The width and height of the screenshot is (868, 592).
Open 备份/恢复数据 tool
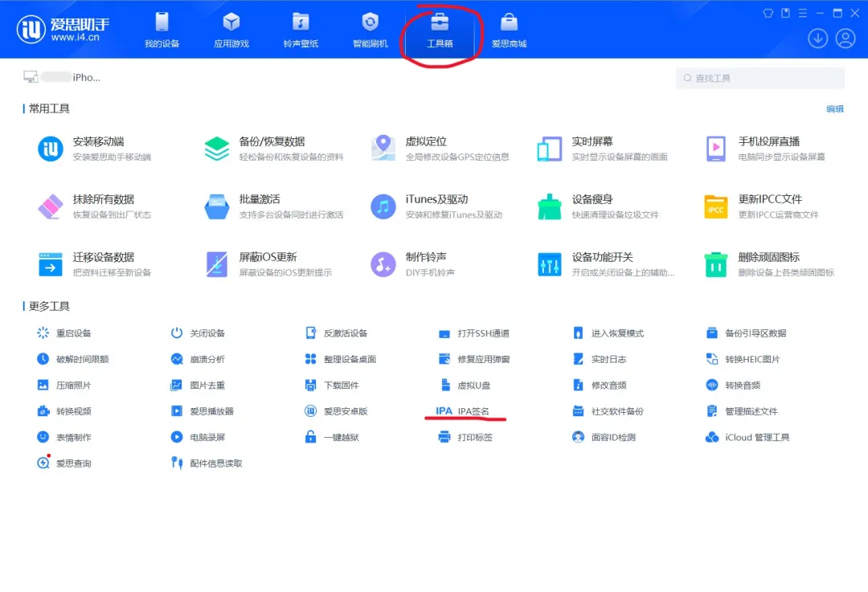point(274,149)
